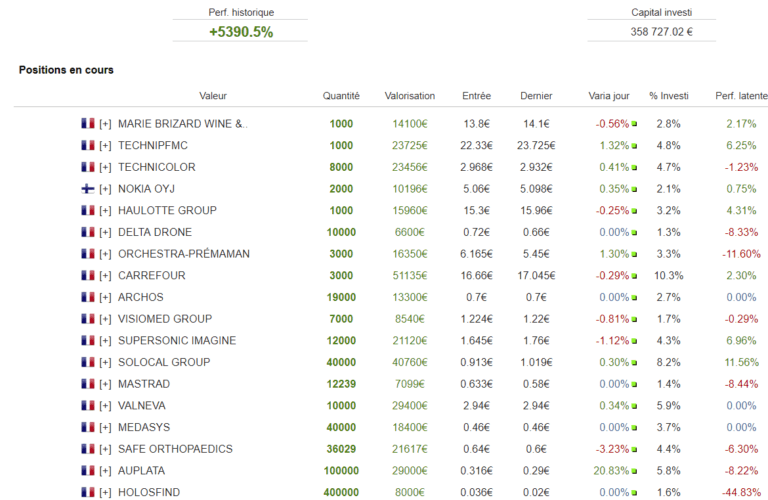Click the flag icon beside HOLOSFIND
Viewport: 768px width, 500px height.
point(88,493)
